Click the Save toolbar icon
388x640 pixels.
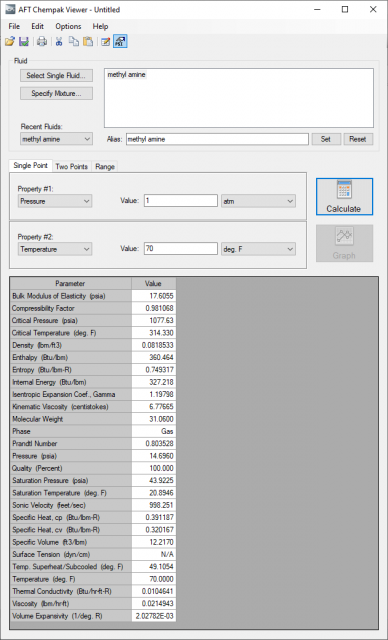[24, 41]
